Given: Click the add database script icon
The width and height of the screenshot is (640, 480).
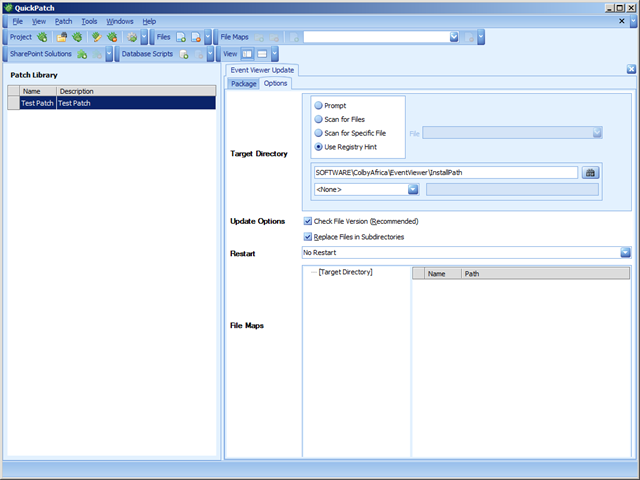Looking at the screenshot, I should point(184,54).
